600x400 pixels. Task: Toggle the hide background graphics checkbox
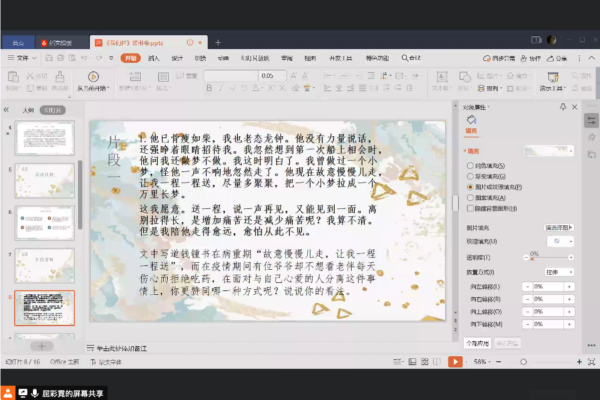click(x=470, y=209)
